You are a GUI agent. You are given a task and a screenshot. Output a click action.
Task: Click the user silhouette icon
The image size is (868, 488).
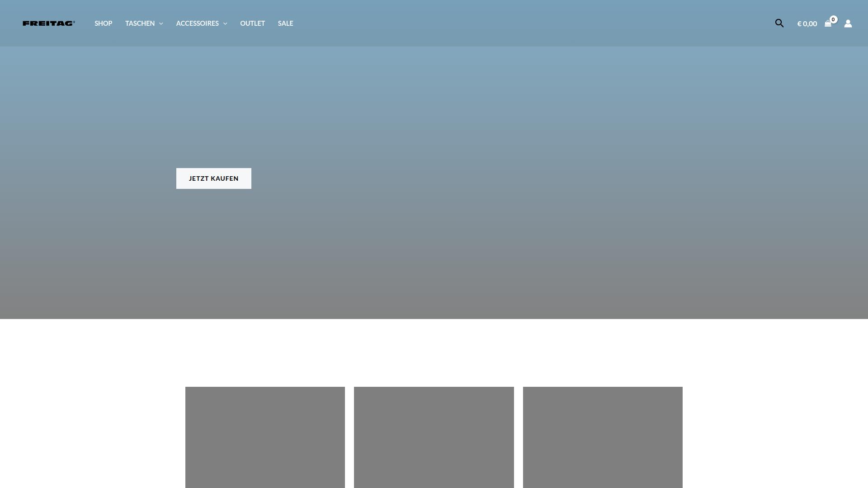coord(848,23)
